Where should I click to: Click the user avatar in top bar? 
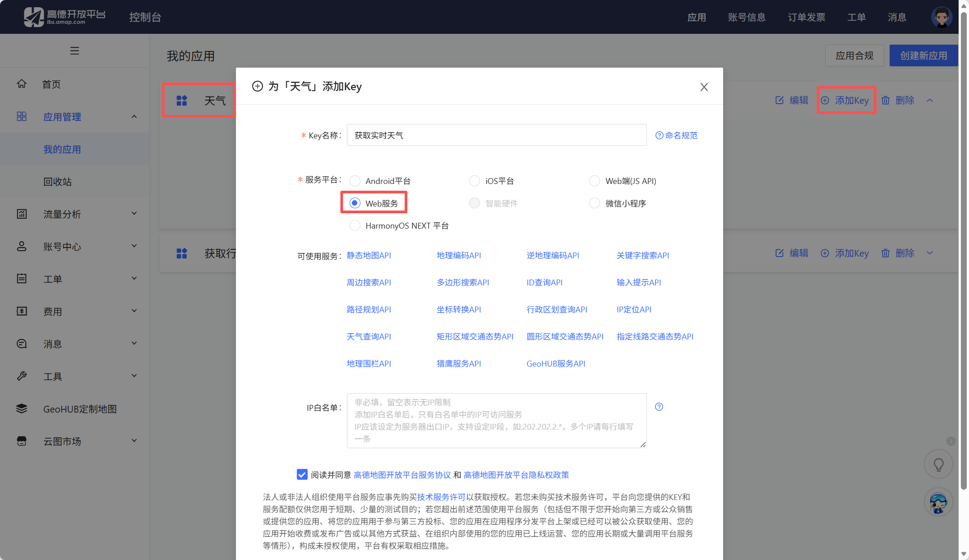941,17
